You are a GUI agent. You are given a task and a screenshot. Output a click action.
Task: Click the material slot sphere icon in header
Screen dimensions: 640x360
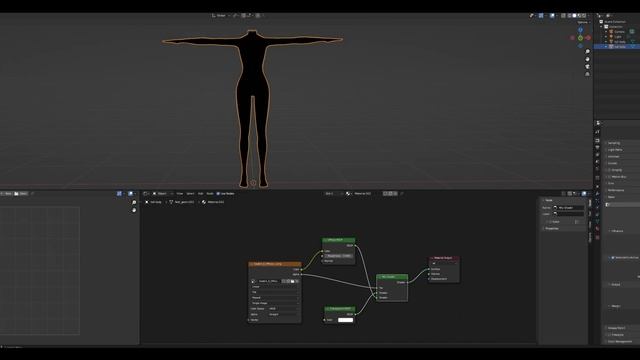click(348, 193)
